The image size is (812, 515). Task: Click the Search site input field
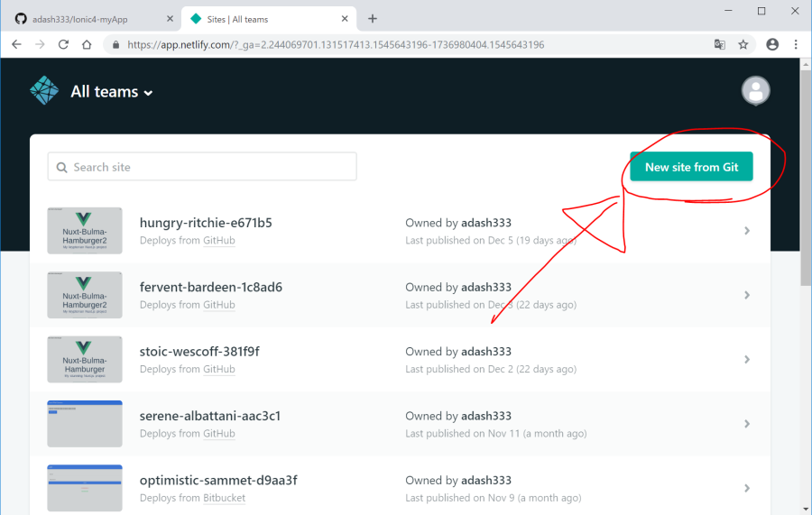202,167
